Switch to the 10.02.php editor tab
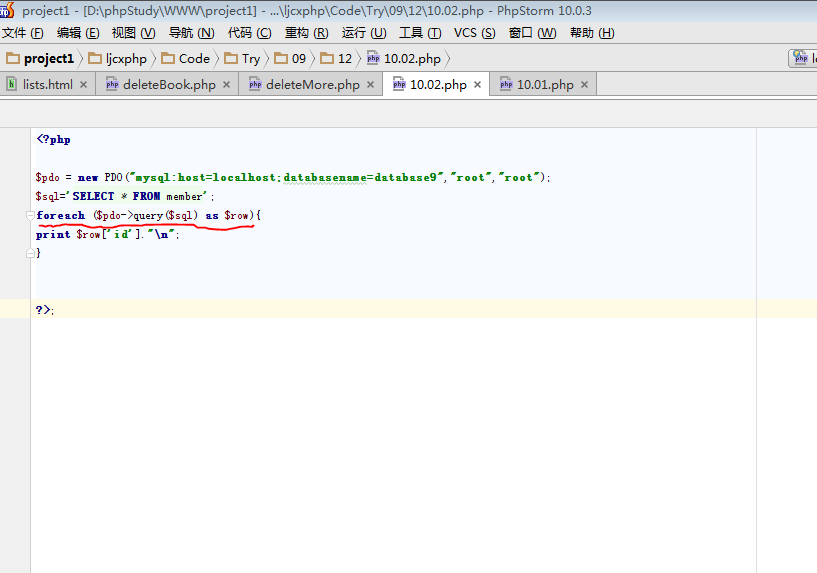 (438, 84)
